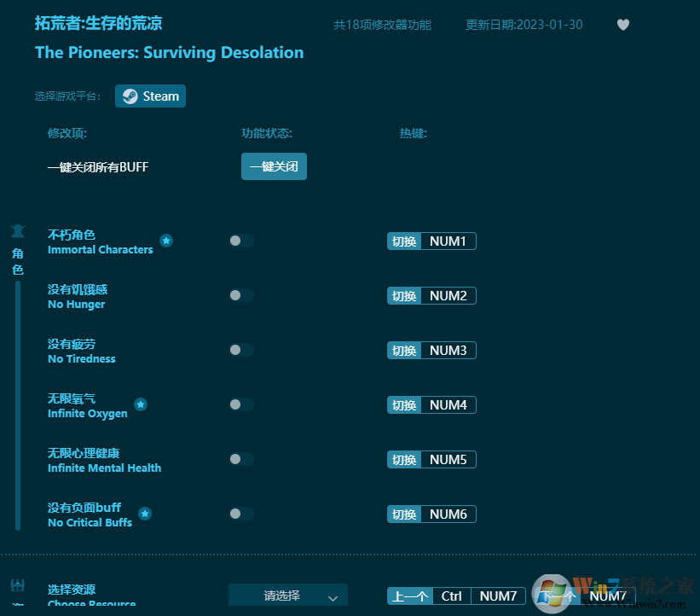Screen dimensions: 700x616
Task: Click 共18项修改器功能 text
Action: [382, 25]
